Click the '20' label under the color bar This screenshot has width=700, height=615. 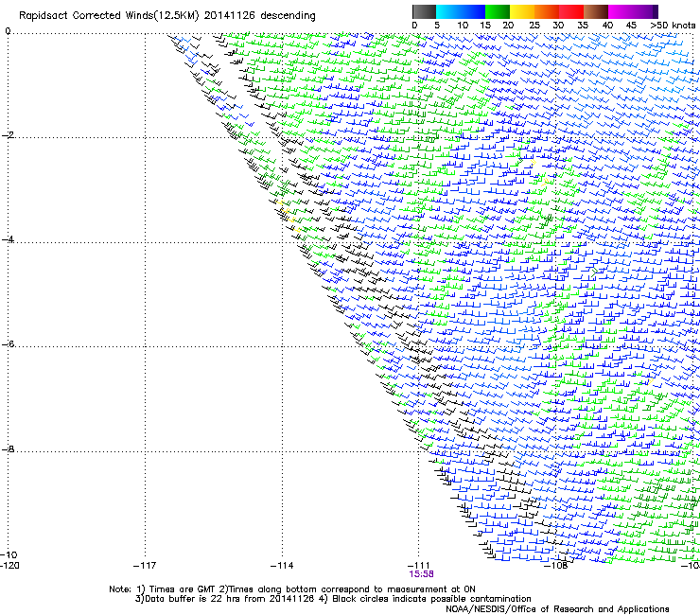click(x=508, y=26)
